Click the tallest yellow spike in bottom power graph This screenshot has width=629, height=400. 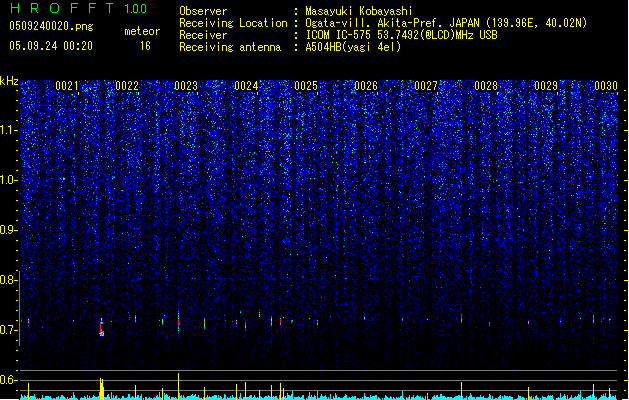point(179,385)
